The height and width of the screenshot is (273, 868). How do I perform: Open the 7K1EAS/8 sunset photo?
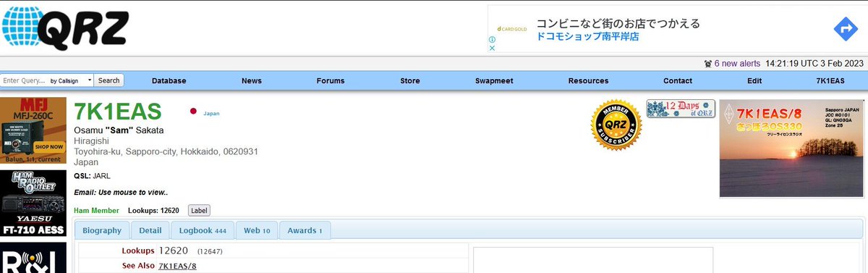(x=791, y=148)
